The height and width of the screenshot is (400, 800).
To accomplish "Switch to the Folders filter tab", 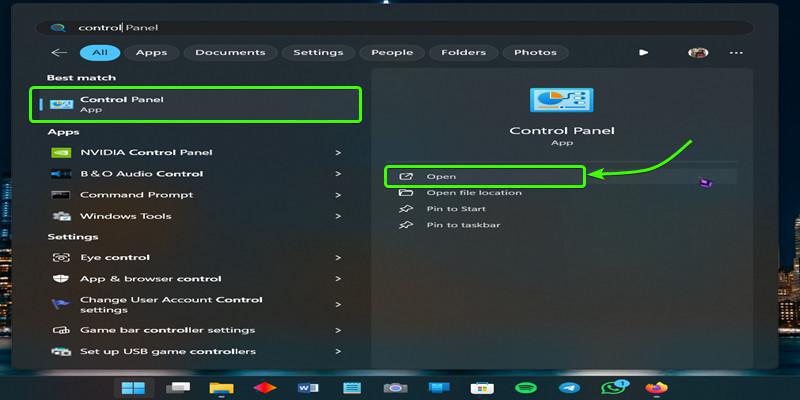I will pyautogui.click(x=463, y=53).
